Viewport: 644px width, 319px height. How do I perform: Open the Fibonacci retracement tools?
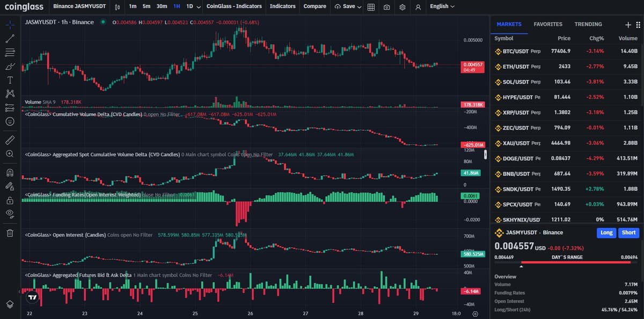click(x=10, y=53)
